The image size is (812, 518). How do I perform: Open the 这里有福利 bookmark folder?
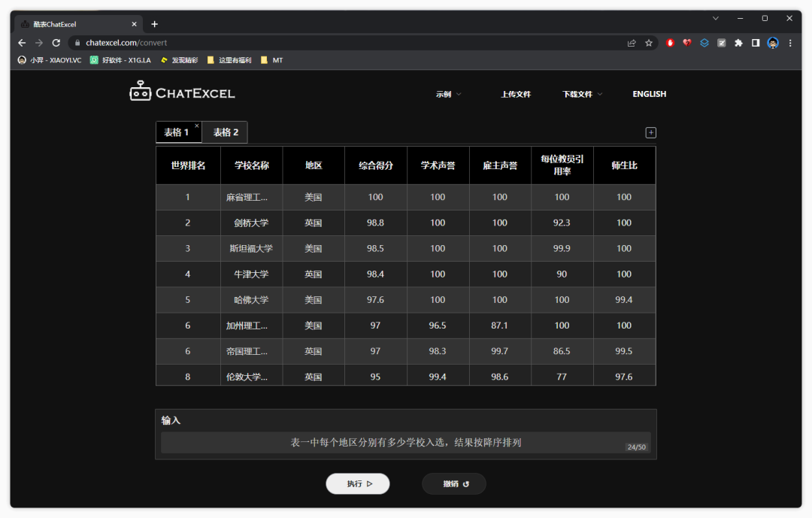click(229, 60)
